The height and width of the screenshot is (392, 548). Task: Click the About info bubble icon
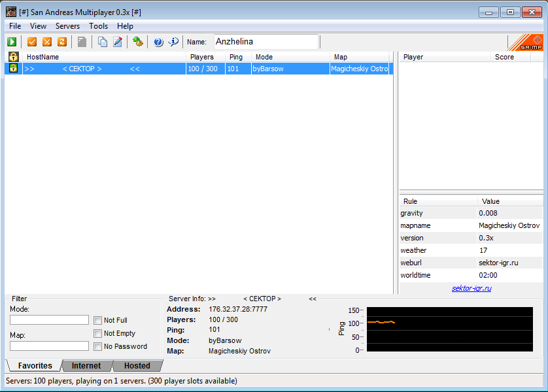173,42
